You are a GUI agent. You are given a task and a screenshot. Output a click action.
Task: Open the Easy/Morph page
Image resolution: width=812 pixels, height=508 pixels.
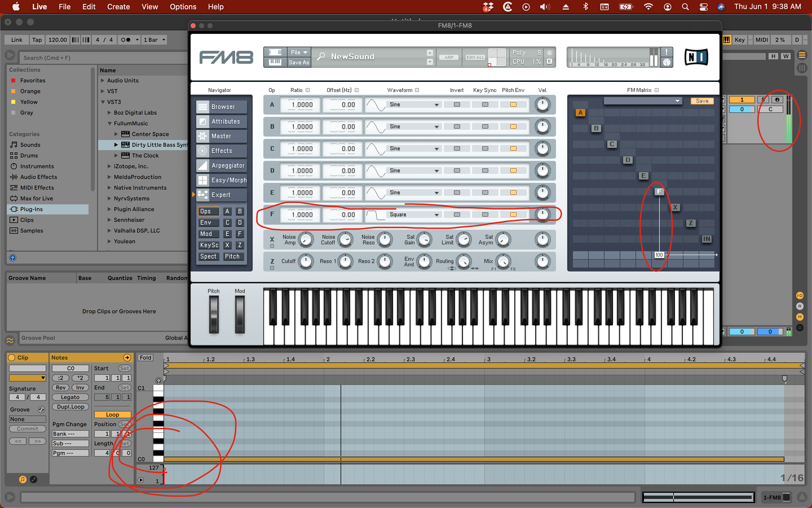(x=221, y=180)
